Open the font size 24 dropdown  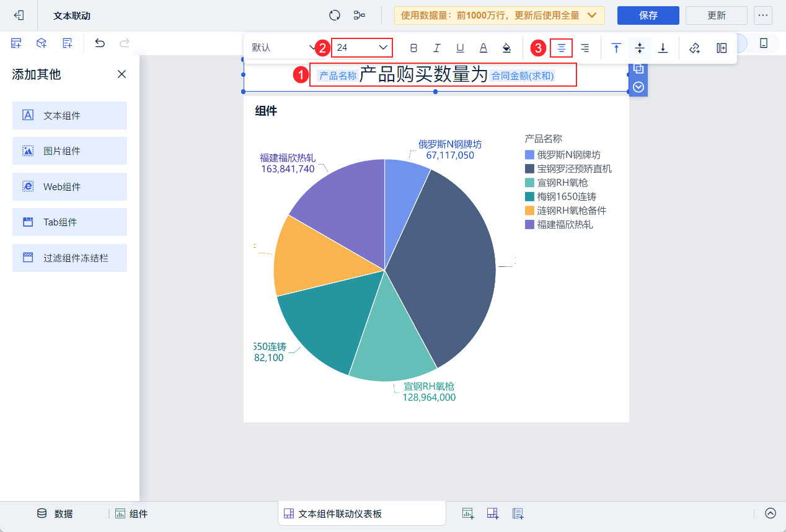pos(363,48)
